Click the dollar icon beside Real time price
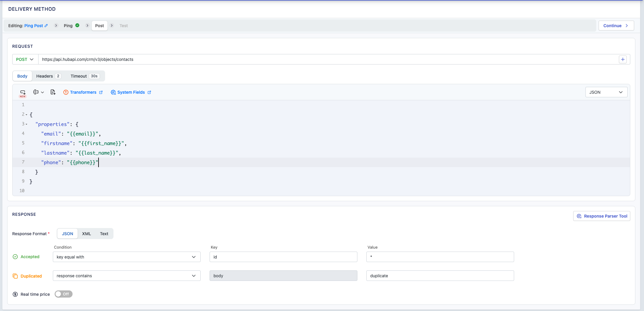This screenshot has height=311, width=644. [15, 294]
